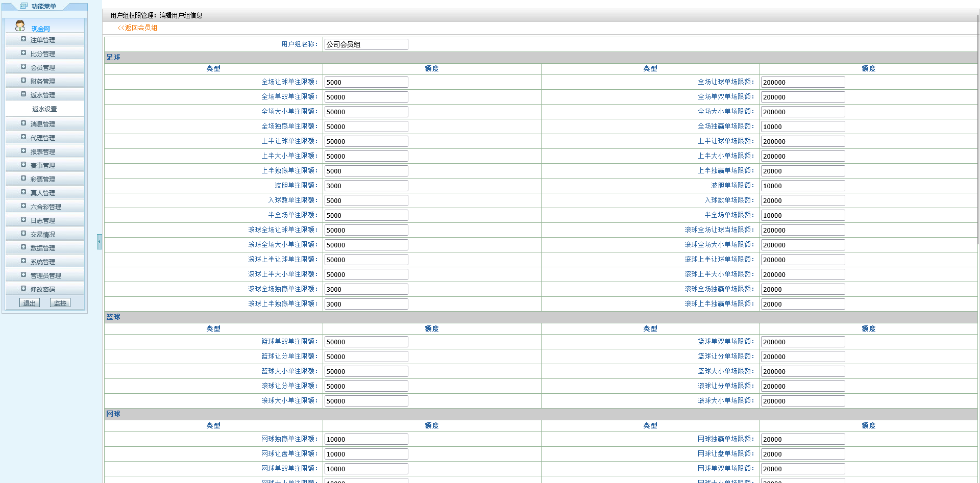Click the plus icon next to 修改密码
Screen dimensions: 980x483
click(23, 289)
